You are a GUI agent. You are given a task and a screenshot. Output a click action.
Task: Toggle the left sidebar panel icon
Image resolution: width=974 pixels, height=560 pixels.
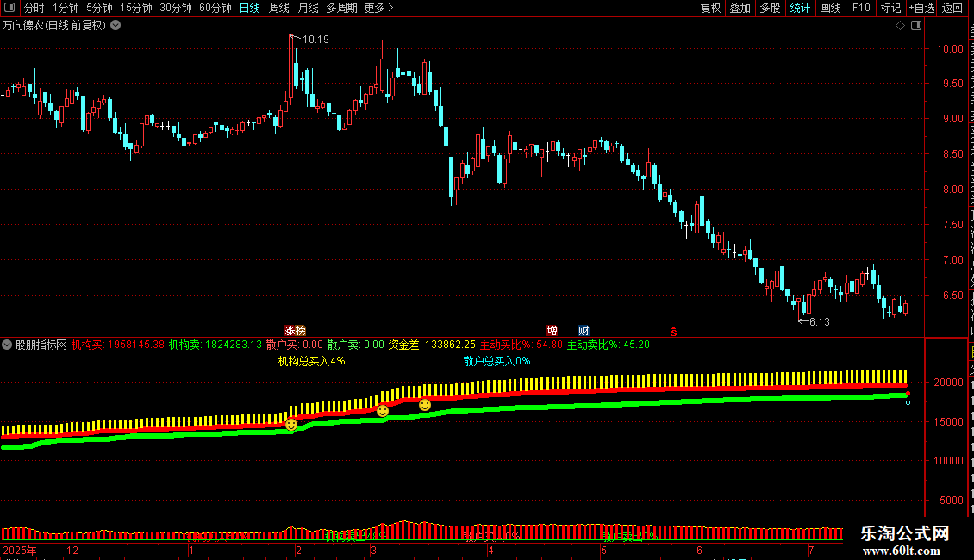9,8
